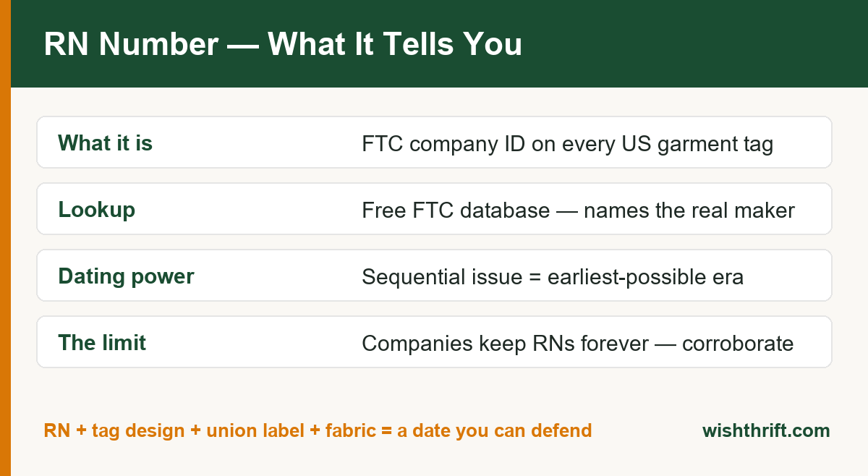Click 'fabric' in the orange footer line
Image resolution: width=868 pixels, height=476 pixels.
click(351, 431)
